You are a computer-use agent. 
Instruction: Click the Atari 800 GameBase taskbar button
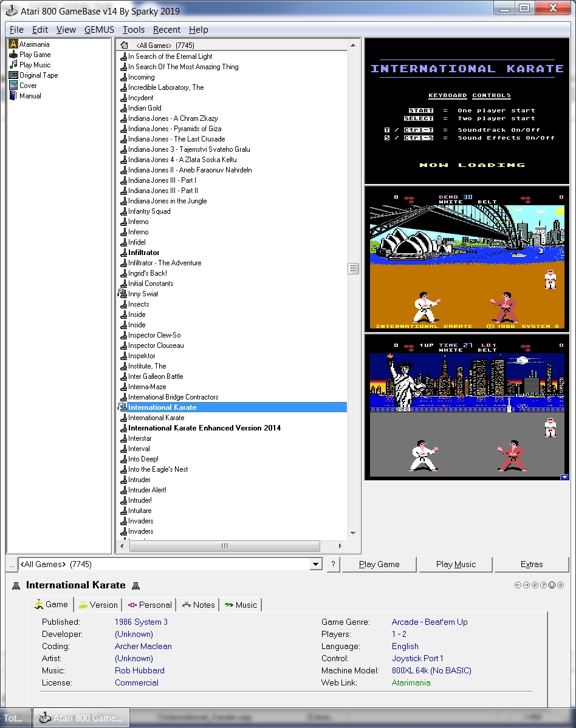coord(81,718)
